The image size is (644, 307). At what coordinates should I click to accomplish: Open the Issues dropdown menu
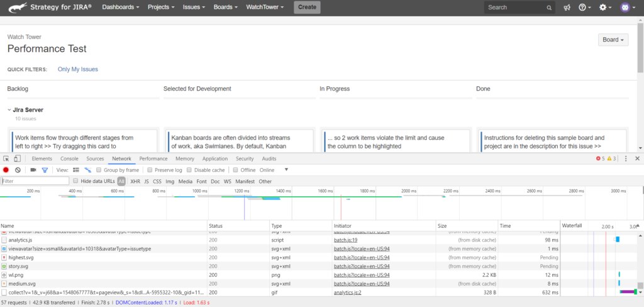click(x=195, y=7)
